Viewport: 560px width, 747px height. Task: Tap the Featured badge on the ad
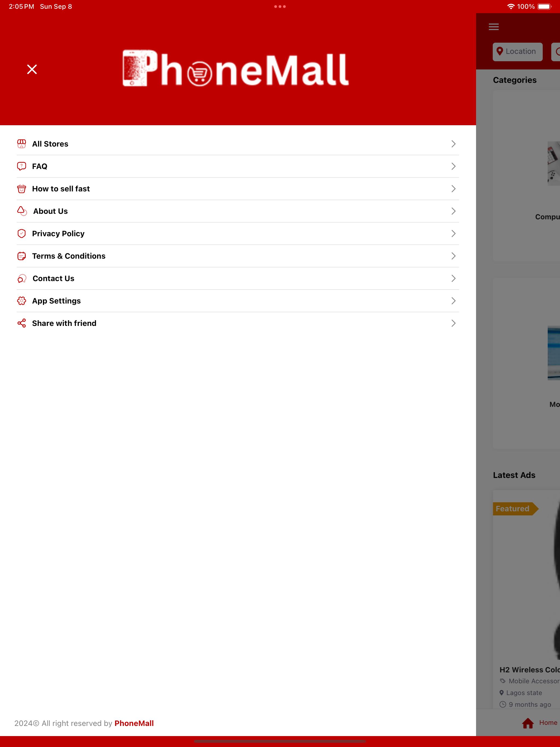[x=515, y=509]
